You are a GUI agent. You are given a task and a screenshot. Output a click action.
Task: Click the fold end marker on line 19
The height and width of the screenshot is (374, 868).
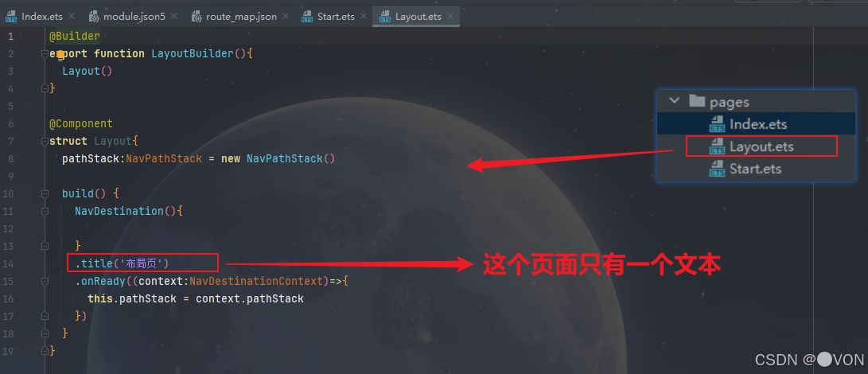[x=45, y=351]
